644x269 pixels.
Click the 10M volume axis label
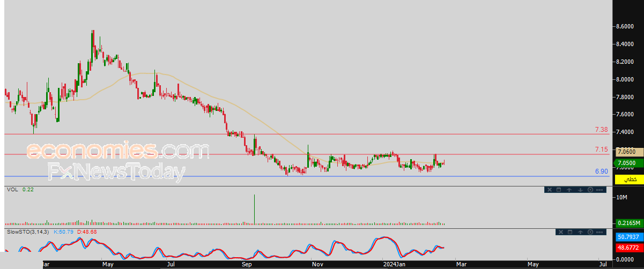click(x=622, y=198)
